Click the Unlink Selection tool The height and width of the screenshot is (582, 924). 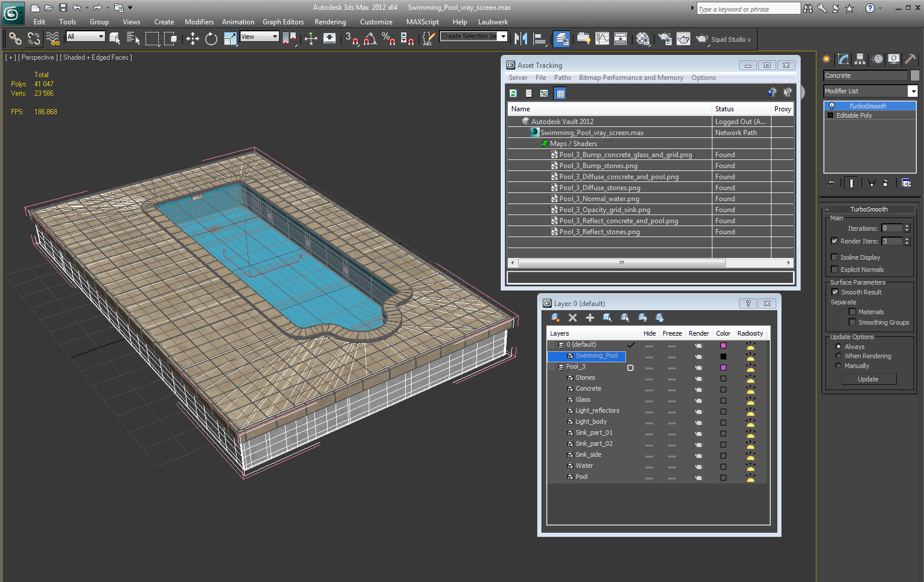tap(34, 39)
